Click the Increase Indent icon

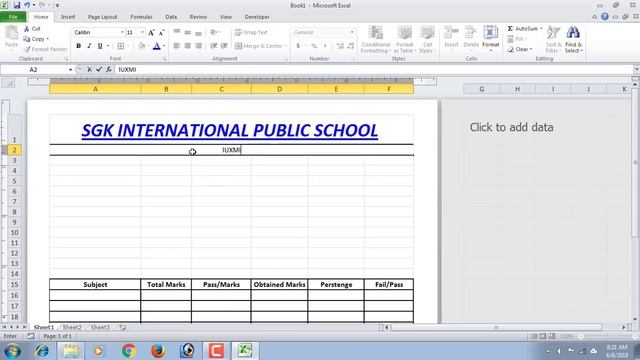pyautogui.click(x=224, y=46)
